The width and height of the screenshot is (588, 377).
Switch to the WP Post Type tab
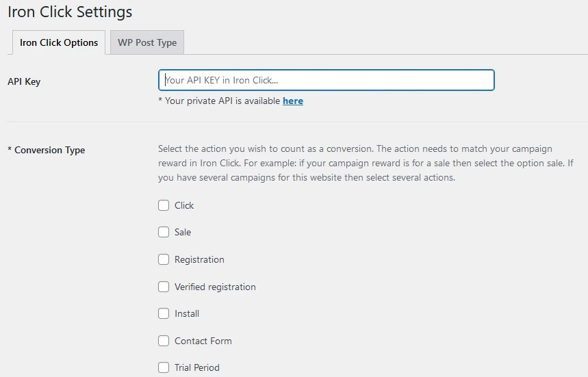coord(147,42)
